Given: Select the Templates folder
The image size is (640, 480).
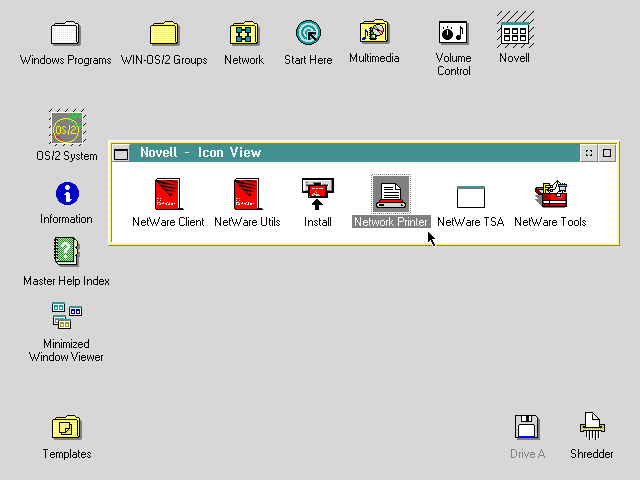Looking at the screenshot, I should (x=66, y=428).
